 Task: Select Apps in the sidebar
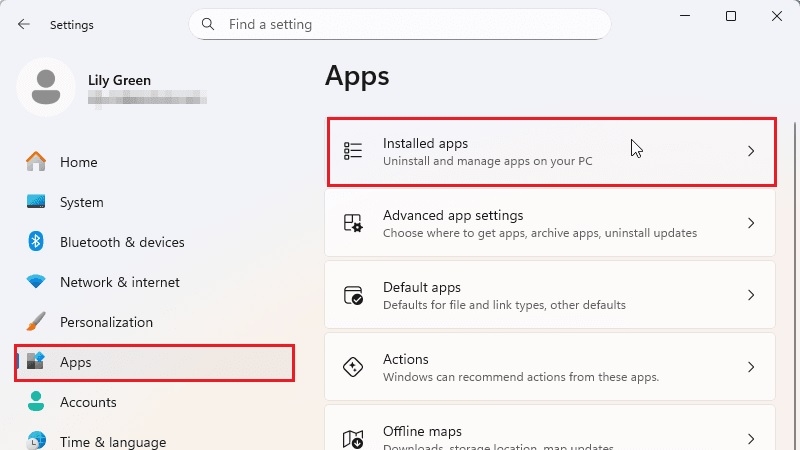pos(155,362)
